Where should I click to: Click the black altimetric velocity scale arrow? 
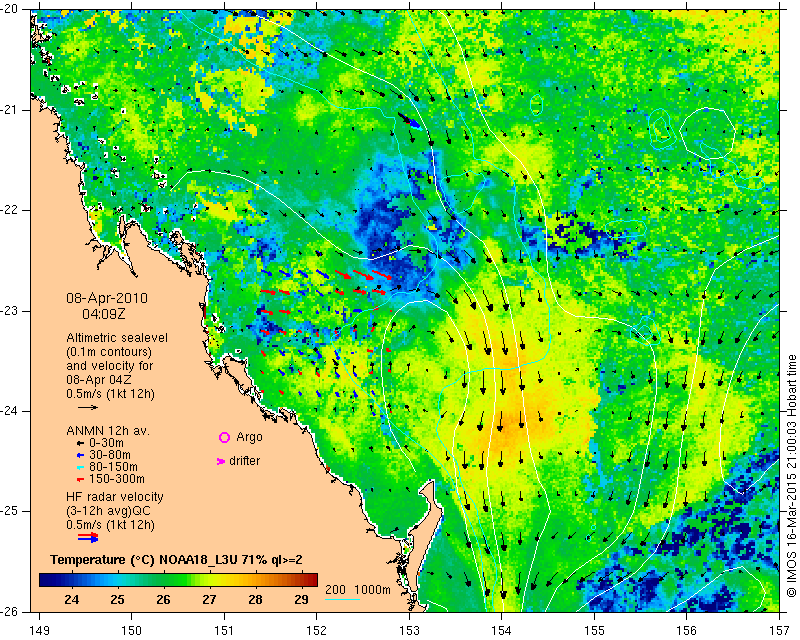coord(88,407)
